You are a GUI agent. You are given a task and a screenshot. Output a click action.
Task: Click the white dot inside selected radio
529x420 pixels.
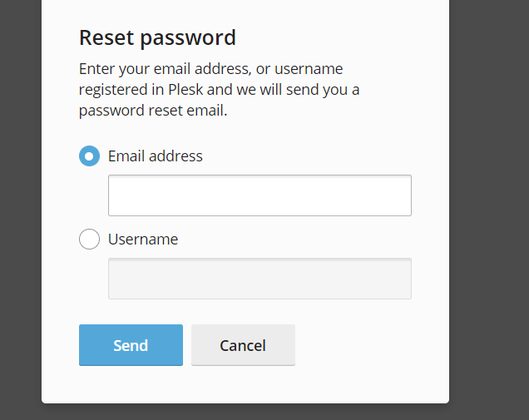(89, 156)
